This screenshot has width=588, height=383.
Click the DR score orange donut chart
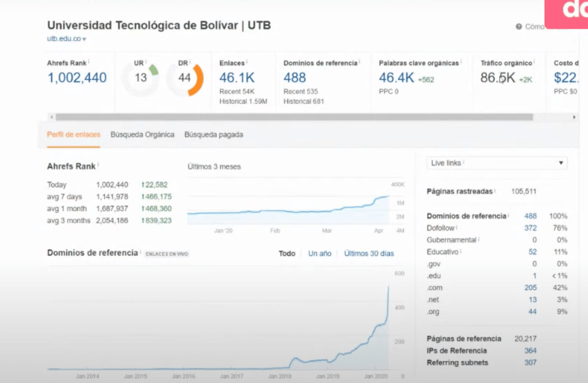pyautogui.click(x=185, y=78)
